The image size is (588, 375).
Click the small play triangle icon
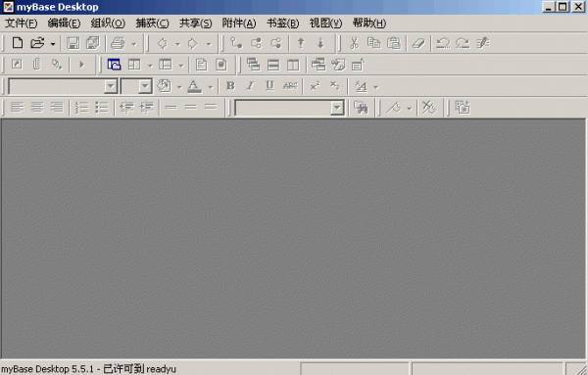click(81, 65)
